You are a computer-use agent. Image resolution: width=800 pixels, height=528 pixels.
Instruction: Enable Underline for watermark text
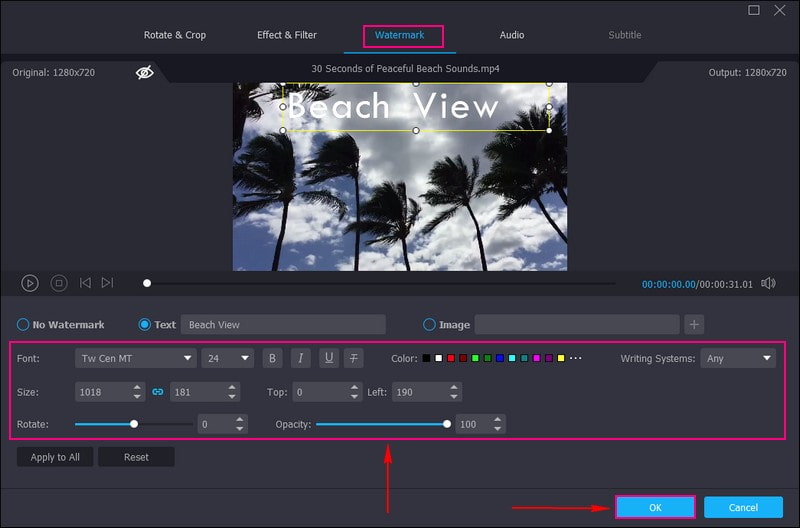327,358
